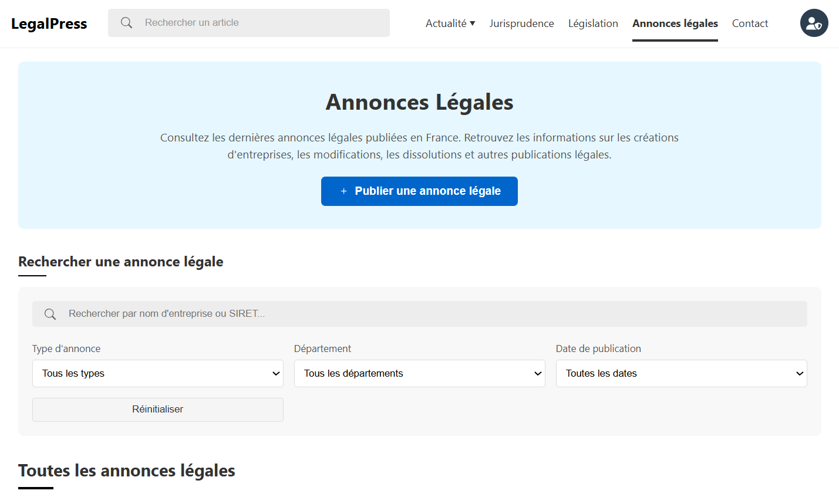Click the magnifier icon in the annonce search bar

click(50, 314)
